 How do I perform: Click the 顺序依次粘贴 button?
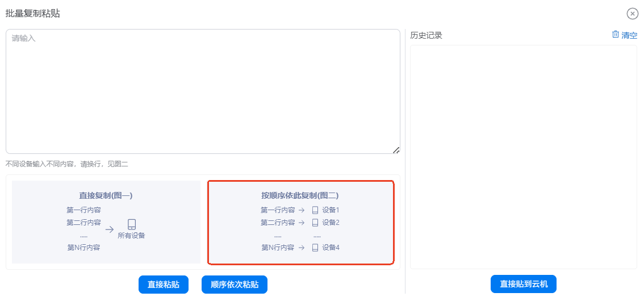235,285
